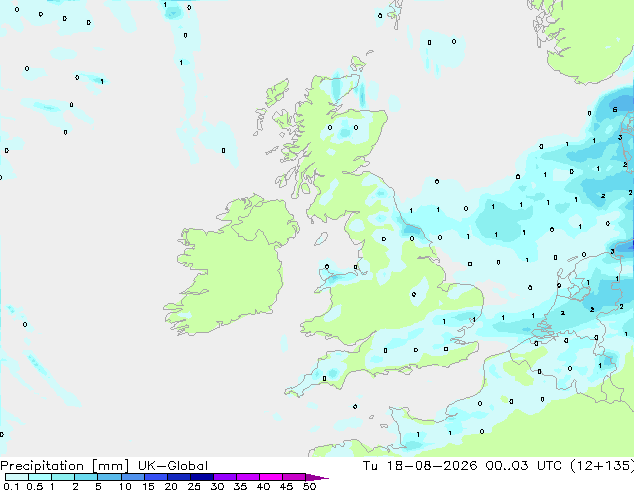Click the 20–25 mm legend color box
The image size is (634, 490).
point(178,477)
